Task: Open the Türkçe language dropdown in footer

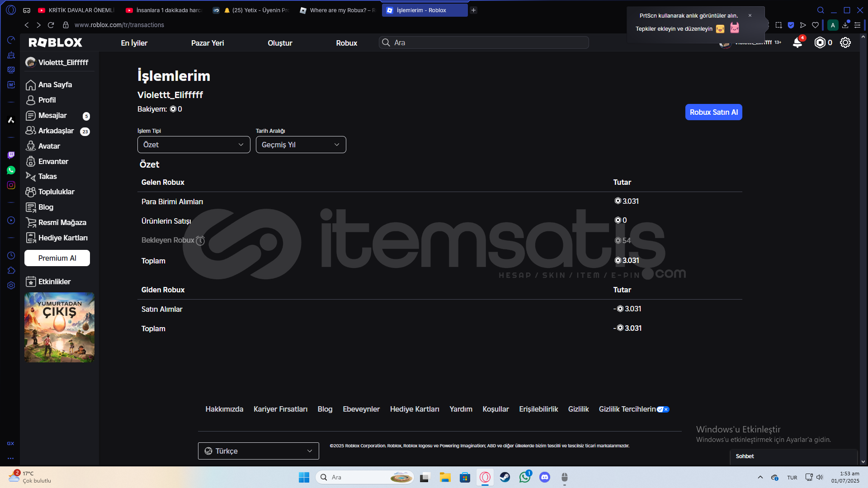Action: (258, 451)
